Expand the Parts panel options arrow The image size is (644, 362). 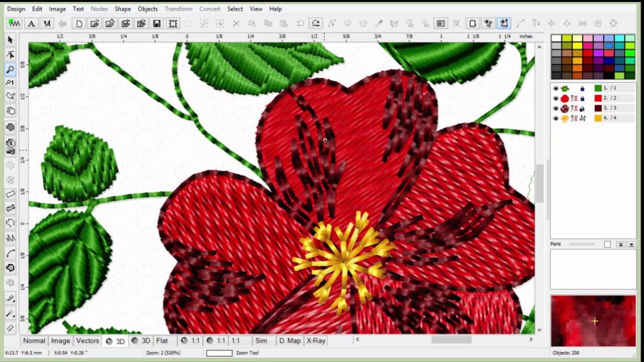[x=631, y=244]
